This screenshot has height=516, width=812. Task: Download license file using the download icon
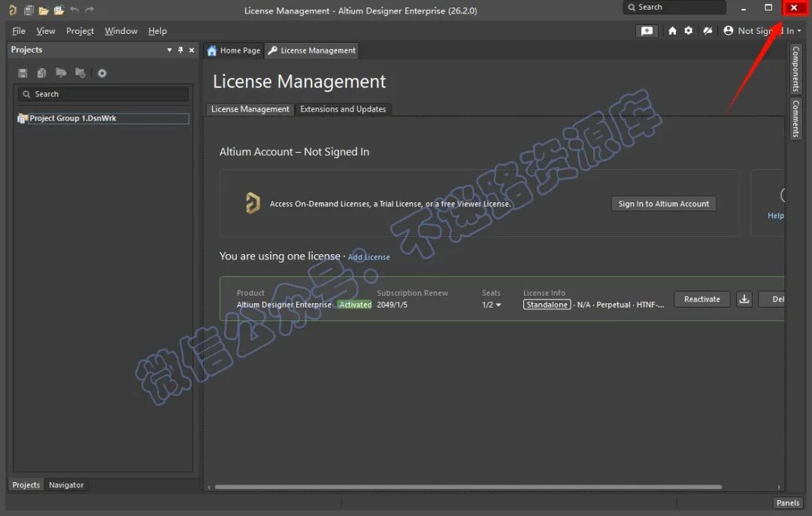pos(744,299)
